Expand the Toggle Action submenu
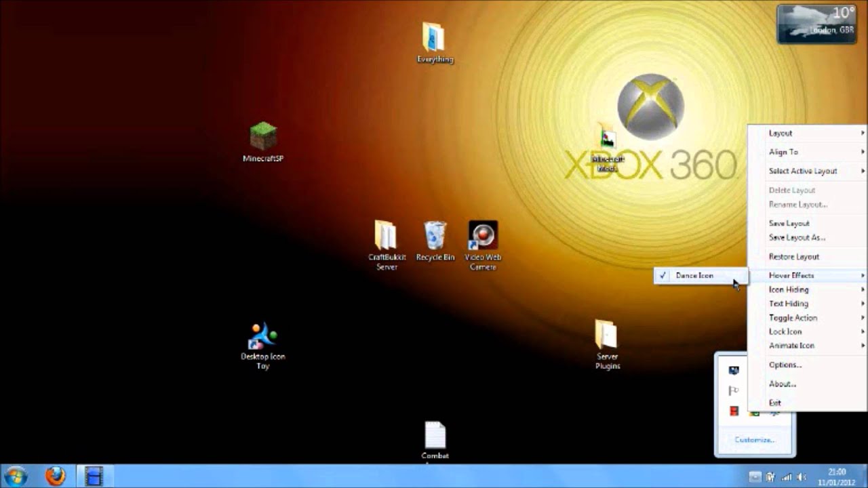Viewport: 868px width, 488px height. point(808,317)
